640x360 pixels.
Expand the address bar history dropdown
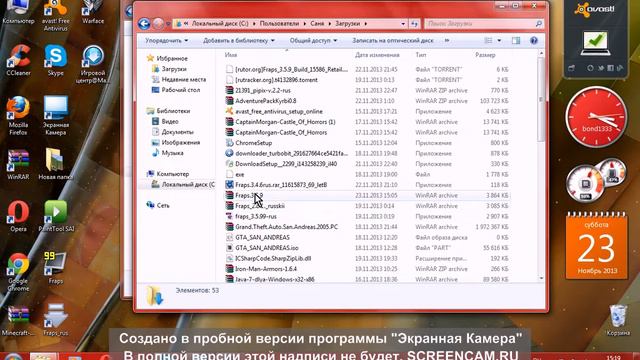pos(403,24)
